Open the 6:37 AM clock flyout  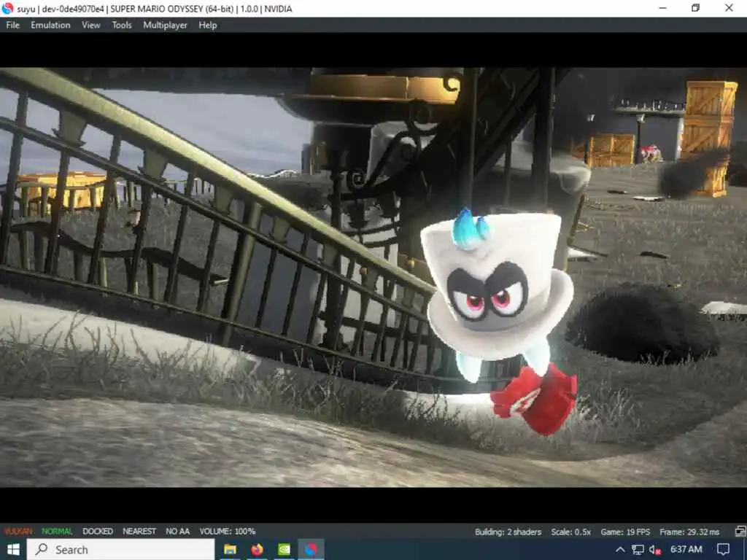tap(686, 550)
